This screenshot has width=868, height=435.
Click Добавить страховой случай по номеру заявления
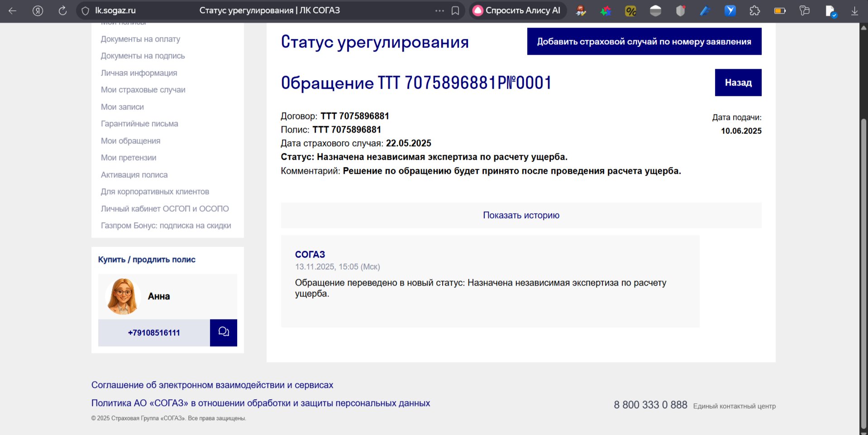[644, 42]
